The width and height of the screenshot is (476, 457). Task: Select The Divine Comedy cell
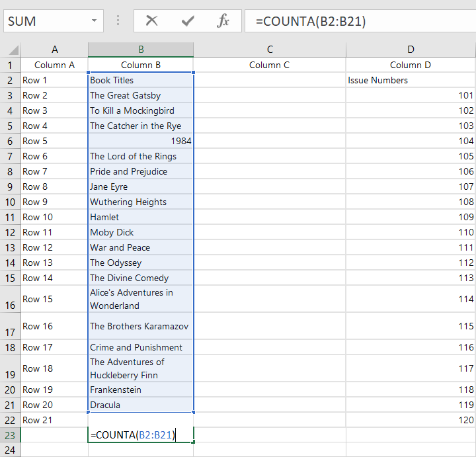coord(141,278)
